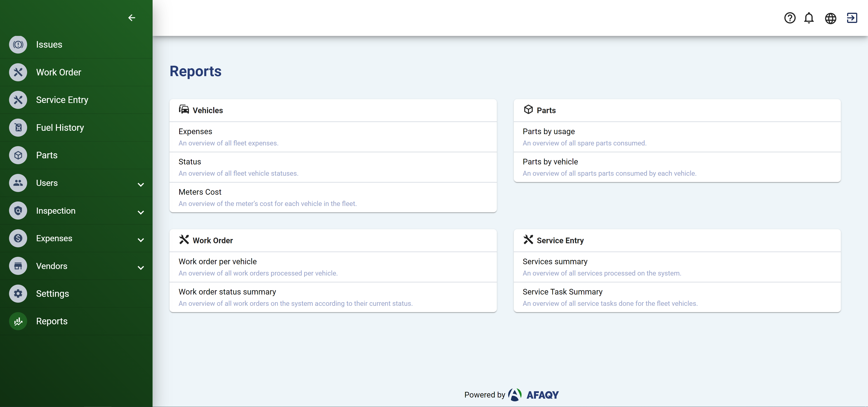The image size is (868, 407).
Task: Select Reports menu label in sidebar
Action: pos(52,321)
